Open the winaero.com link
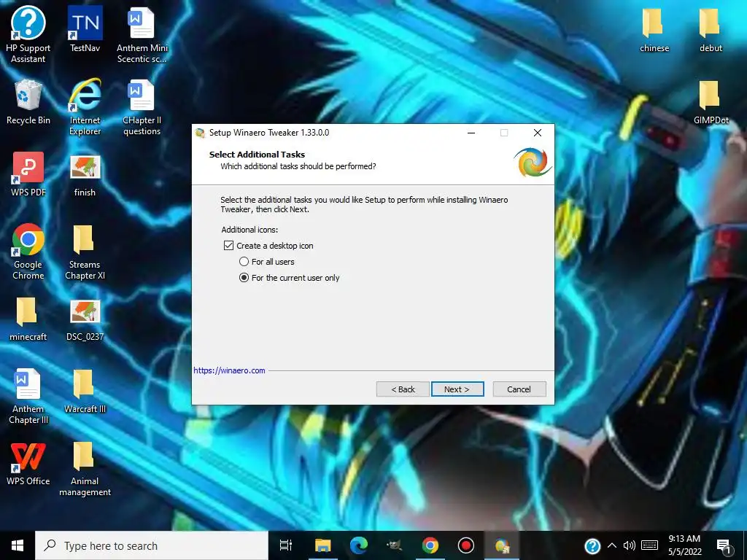The width and height of the screenshot is (747, 560). coord(229,370)
